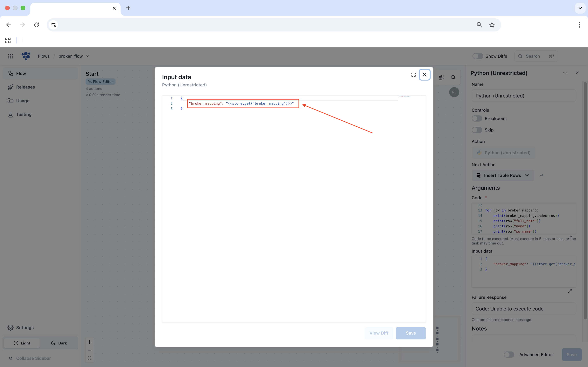Image resolution: width=588 pixels, height=367 pixels.
Task: Enable the Breakpoint toggle
Action: (x=477, y=118)
